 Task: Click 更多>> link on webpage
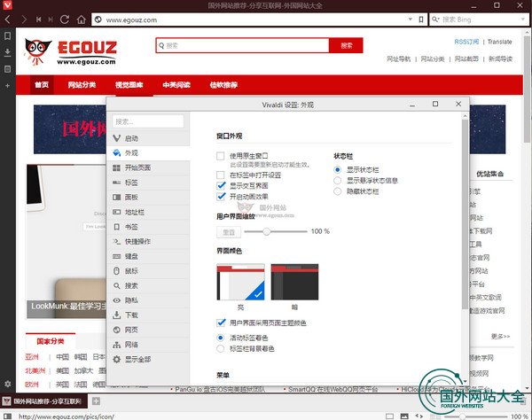pos(500,337)
